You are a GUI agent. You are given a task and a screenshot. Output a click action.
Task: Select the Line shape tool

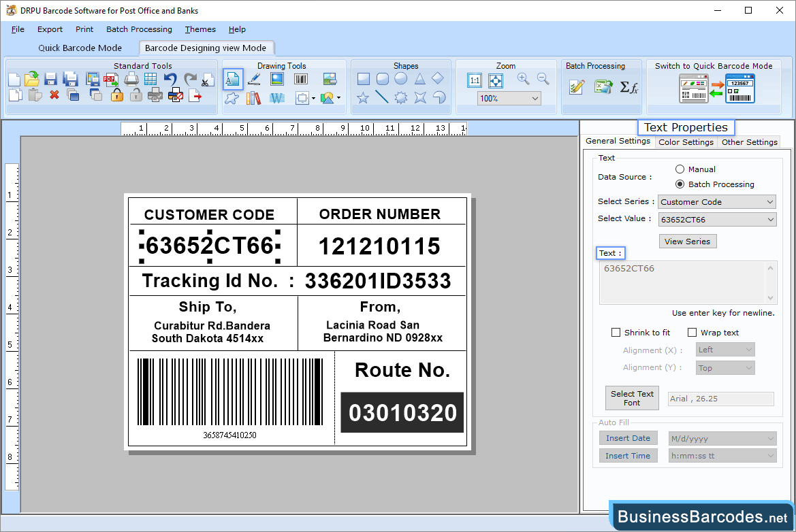pos(382,97)
